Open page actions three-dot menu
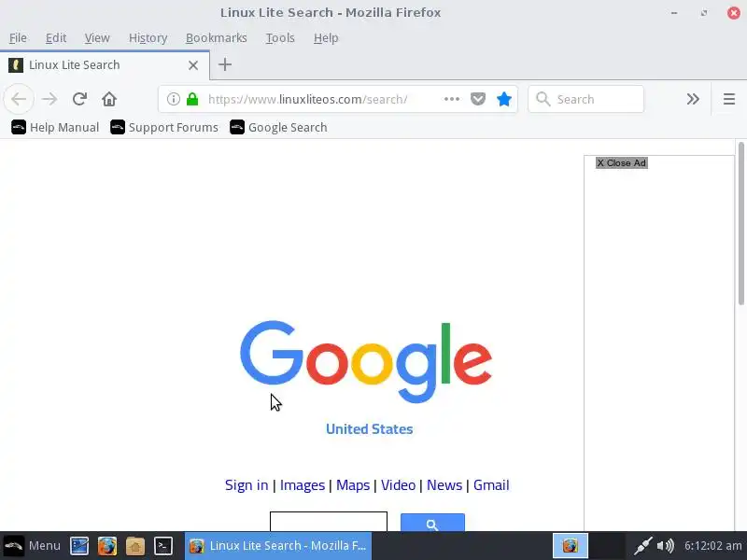The height and width of the screenshot is (560, 747). [452, 99]
